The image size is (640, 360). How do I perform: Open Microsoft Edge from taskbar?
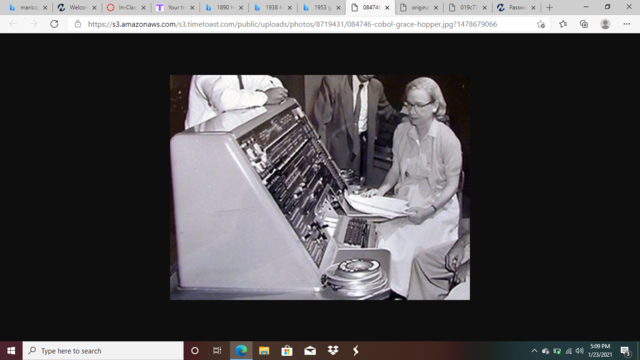point(241,351)
